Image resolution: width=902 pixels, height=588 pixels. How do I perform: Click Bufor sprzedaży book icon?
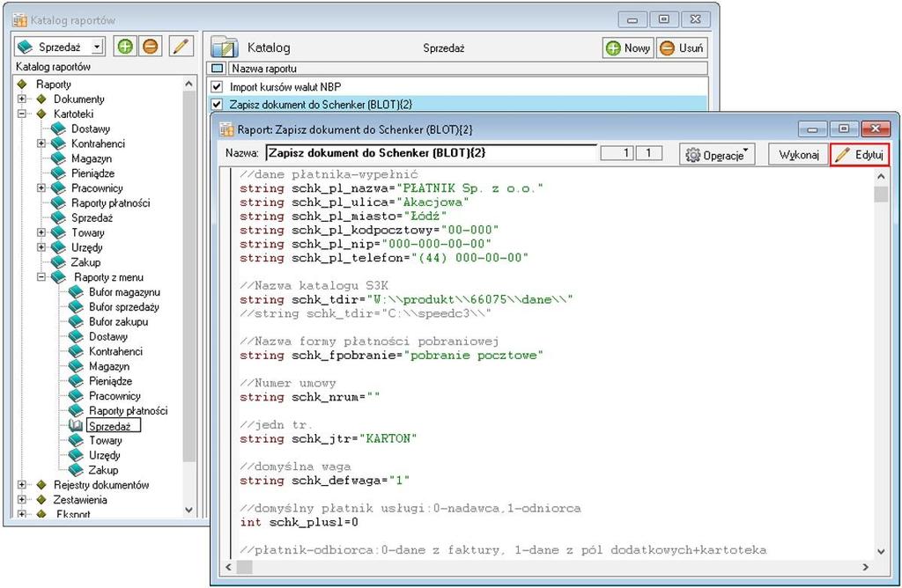(x=76, y=307)
